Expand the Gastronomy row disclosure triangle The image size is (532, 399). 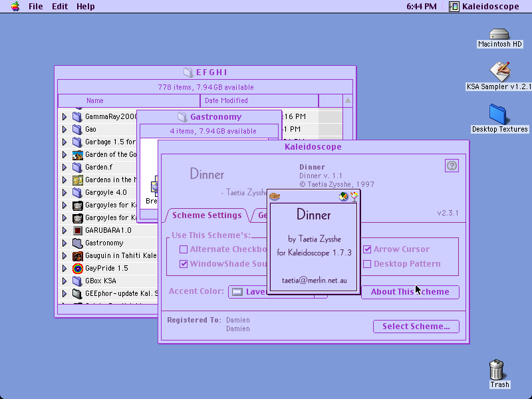point(64,243)
